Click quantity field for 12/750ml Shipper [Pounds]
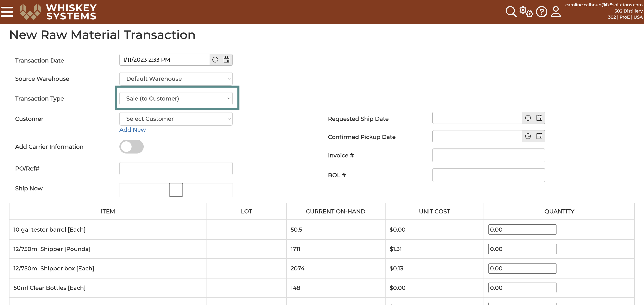Viewport: 644px width, 305px height. point(522,249)
